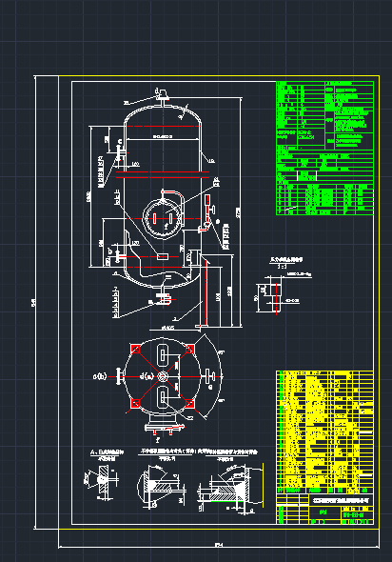Pick the "c" nozzle label near the upper-left flange
The image size is (392, 562).
pyautogui.click(x=120, y=141)
